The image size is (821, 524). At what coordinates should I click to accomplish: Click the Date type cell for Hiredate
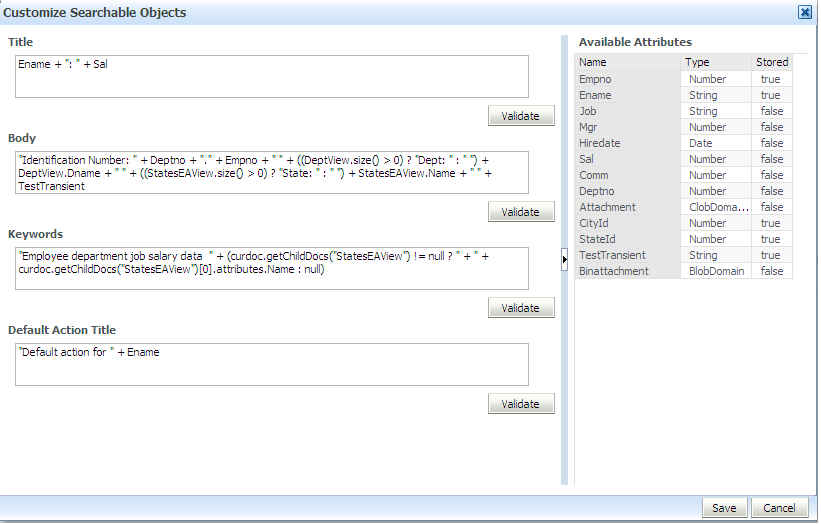[716, 143]
